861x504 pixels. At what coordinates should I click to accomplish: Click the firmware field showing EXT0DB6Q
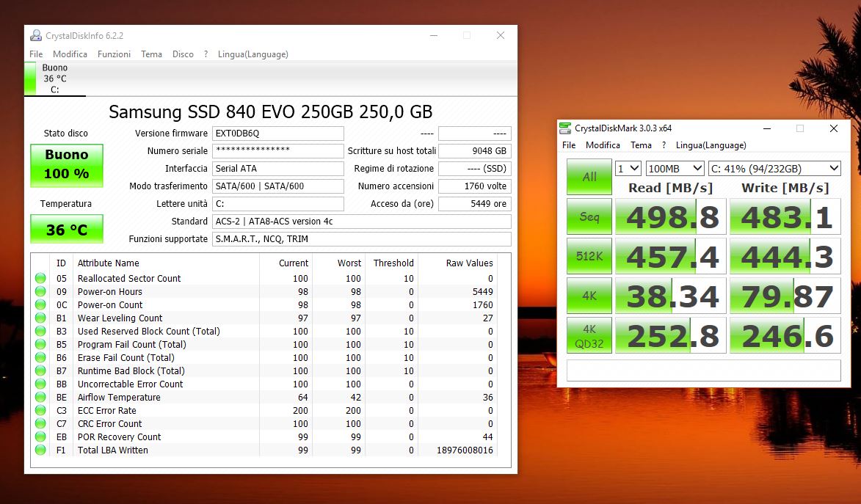click(278, 134)
